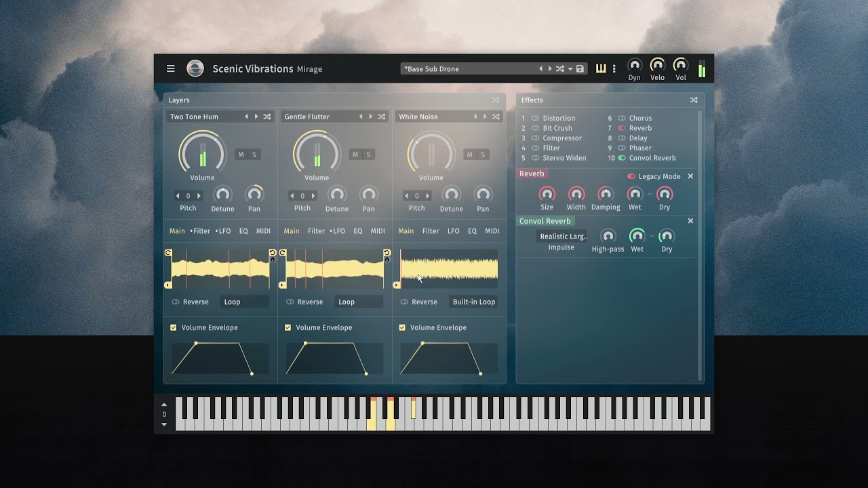Select the Compressor effect slot
The image size is (868, 488).
[561, 138]
